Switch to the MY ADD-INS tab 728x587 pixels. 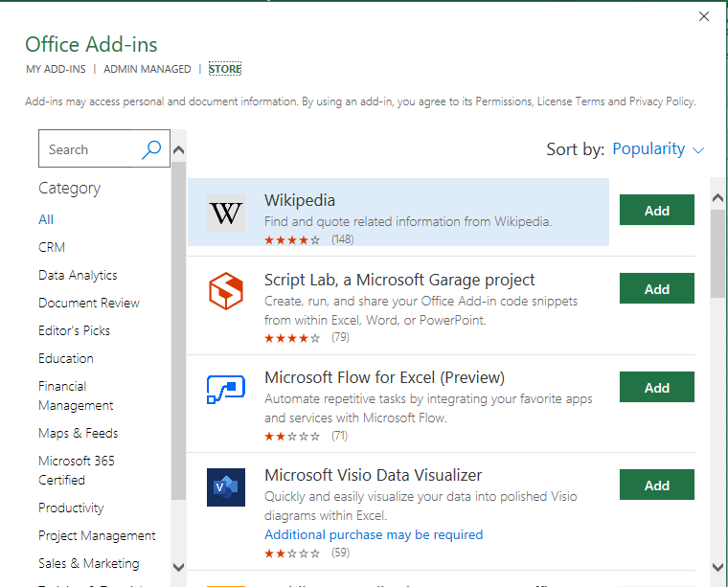56,69
